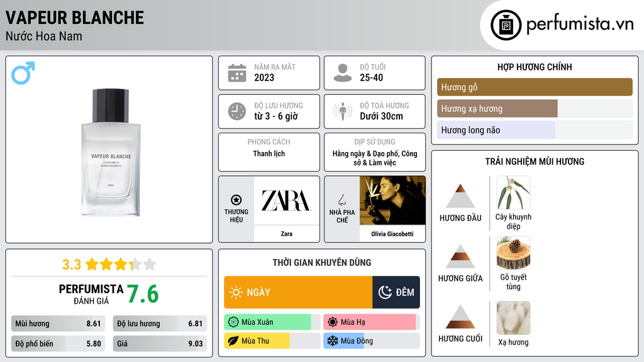Image resolution: width=644 pixels, height=362 pixels.
Task: Select the dark Đêm night segment
Action: (x=396, y=292)
